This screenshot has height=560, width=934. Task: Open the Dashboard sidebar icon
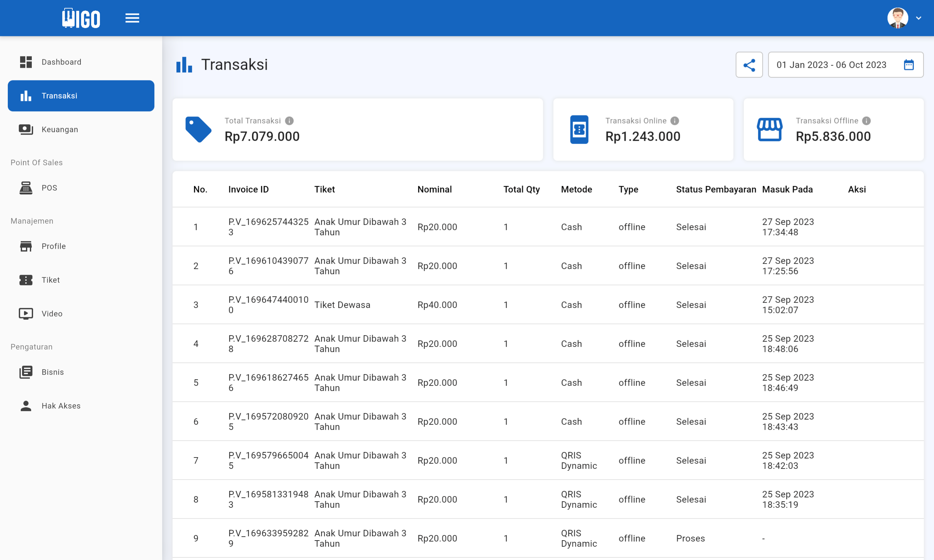click(25, 62)
